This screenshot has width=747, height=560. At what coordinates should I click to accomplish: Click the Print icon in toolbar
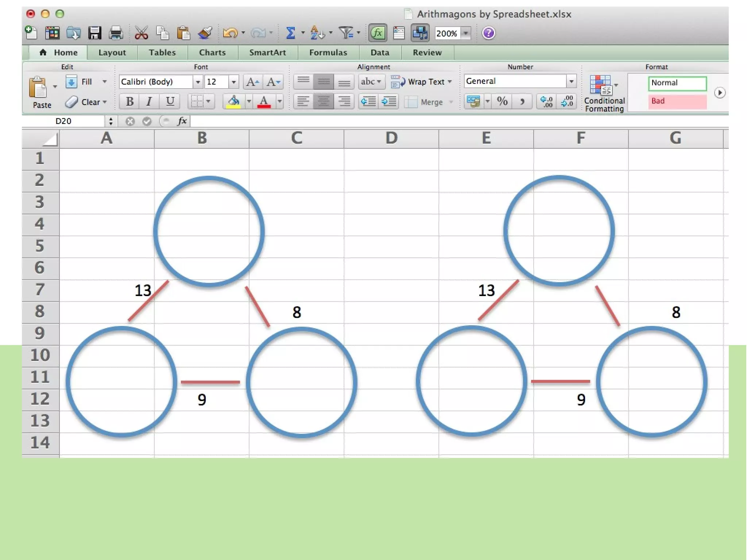(x=116, y=33)
